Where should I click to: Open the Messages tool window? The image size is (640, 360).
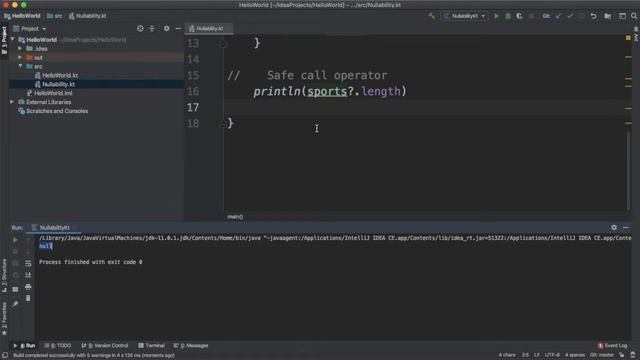191,346
